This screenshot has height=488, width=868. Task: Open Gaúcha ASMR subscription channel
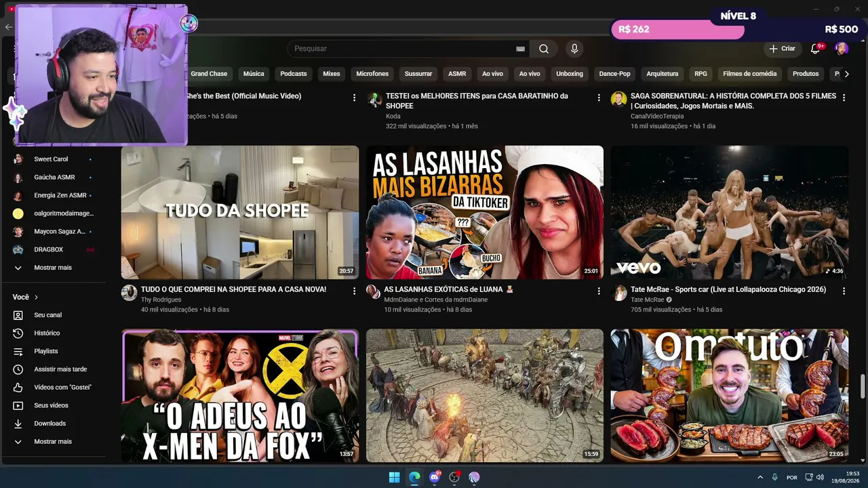pyautogui.click(x=53, y=178)
